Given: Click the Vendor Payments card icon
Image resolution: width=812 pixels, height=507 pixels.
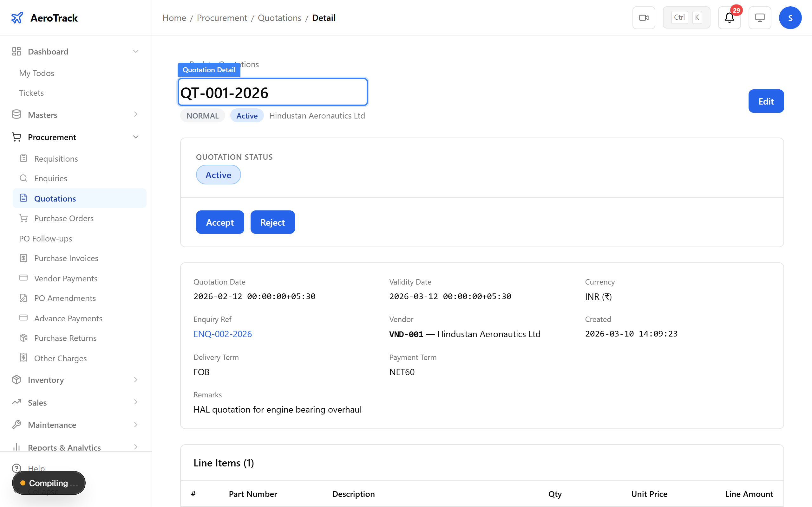Looking at the screenshot, I should point(23,278).
